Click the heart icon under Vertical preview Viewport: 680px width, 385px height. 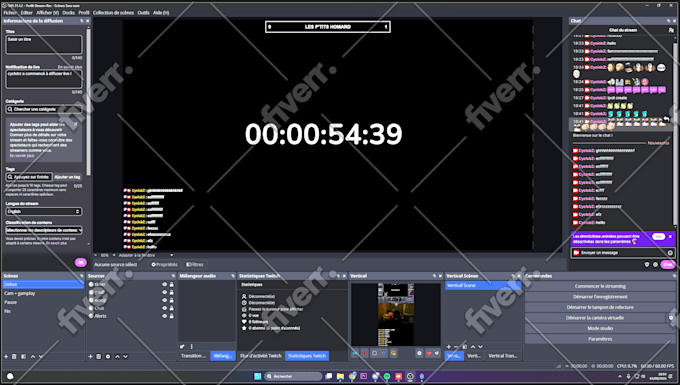(428, 353)
